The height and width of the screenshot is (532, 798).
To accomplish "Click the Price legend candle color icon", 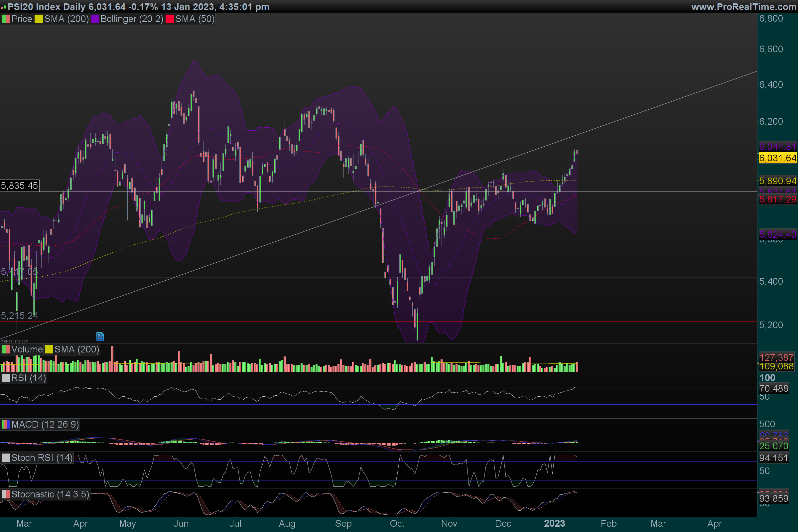I will [6, 19].
